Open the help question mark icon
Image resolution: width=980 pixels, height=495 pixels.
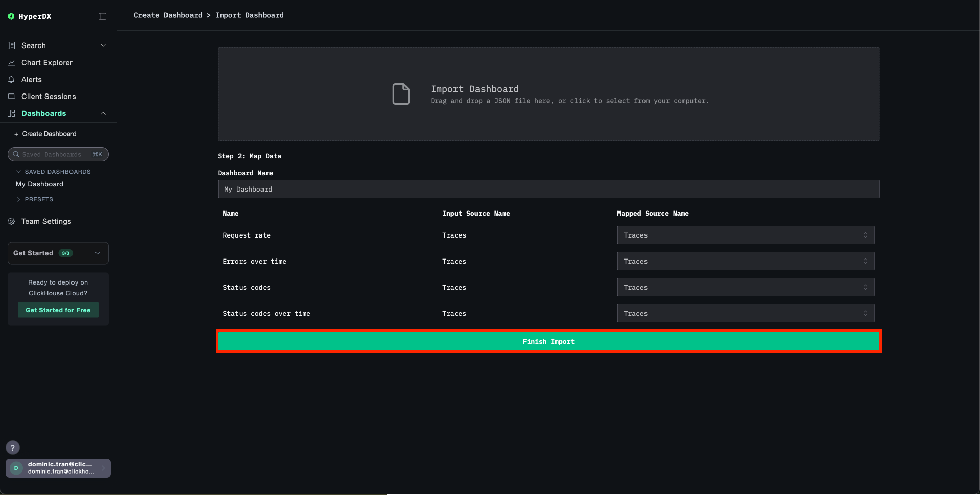pyautogui.click(x=13, y=447)
